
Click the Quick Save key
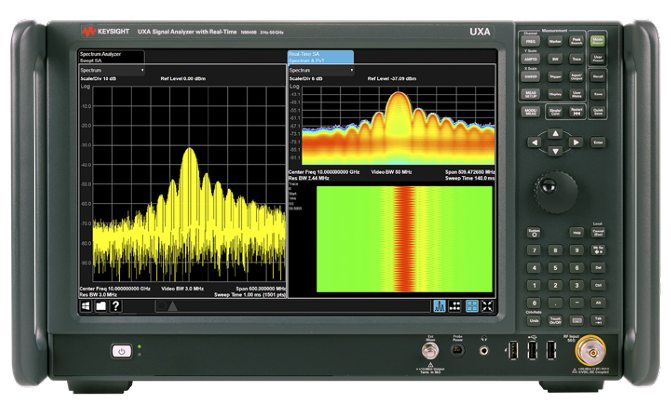(597, 112)
